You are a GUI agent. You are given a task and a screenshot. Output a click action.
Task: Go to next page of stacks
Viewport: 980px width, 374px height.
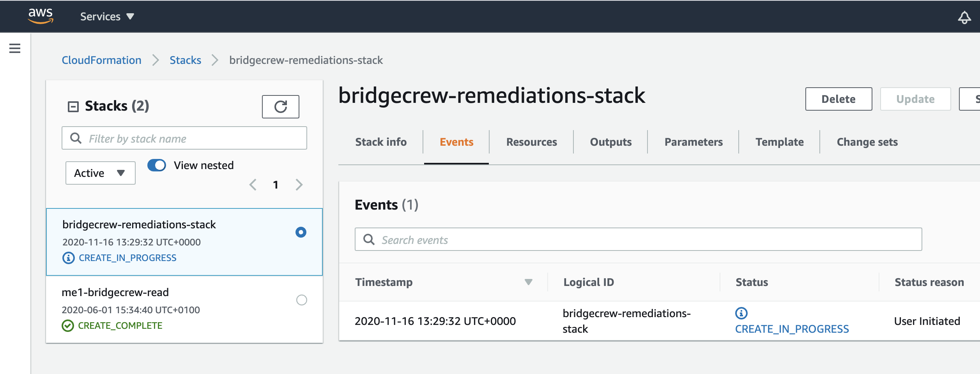click(x=299, y=185)
